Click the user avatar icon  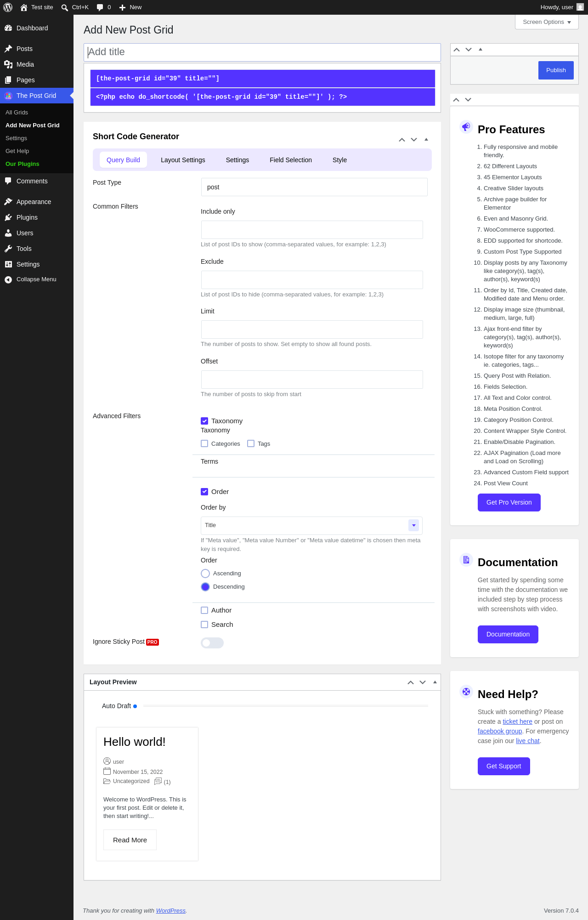click(x=580, y=7)
